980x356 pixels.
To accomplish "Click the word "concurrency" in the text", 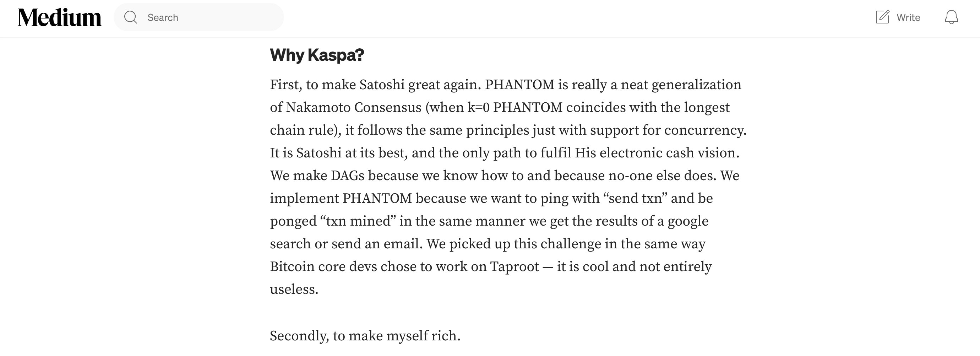I will tap(705, 130).
